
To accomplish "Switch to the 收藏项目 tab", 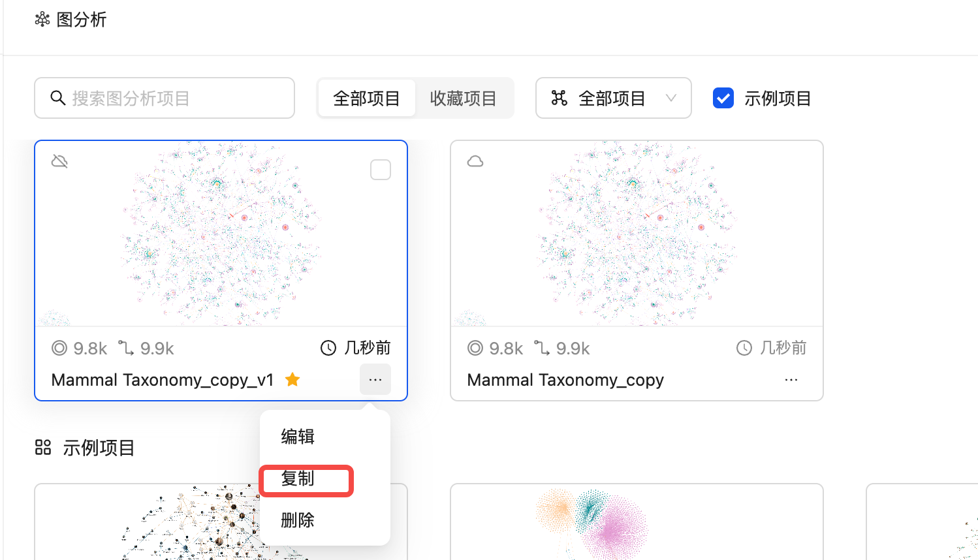I will point(463,98).
